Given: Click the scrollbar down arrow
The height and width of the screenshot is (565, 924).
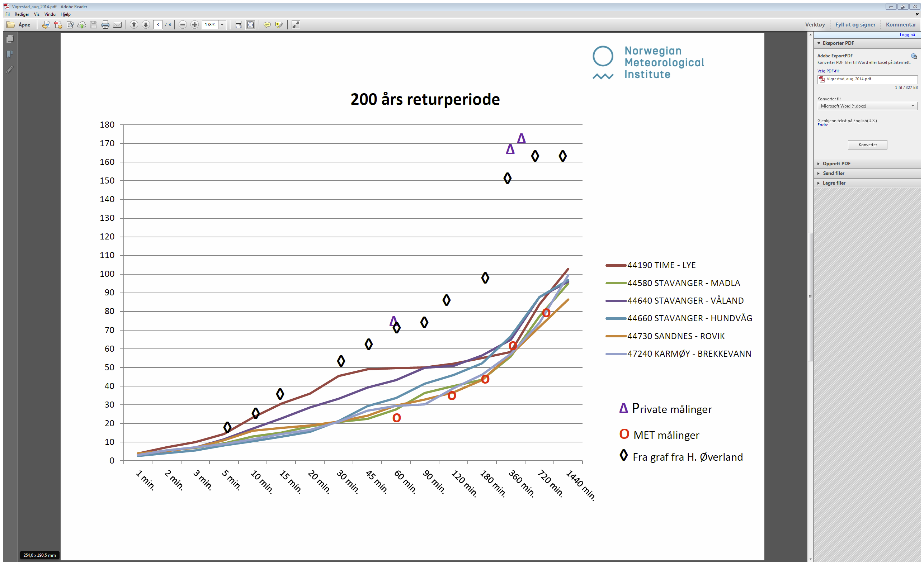Looking at the screenshot, I should [810, 559].
